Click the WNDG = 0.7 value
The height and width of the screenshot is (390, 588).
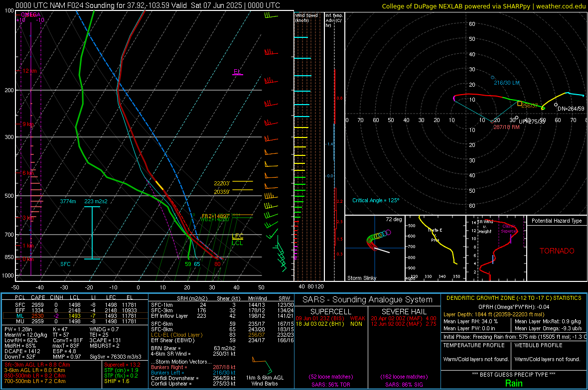[x=104, y=329]
